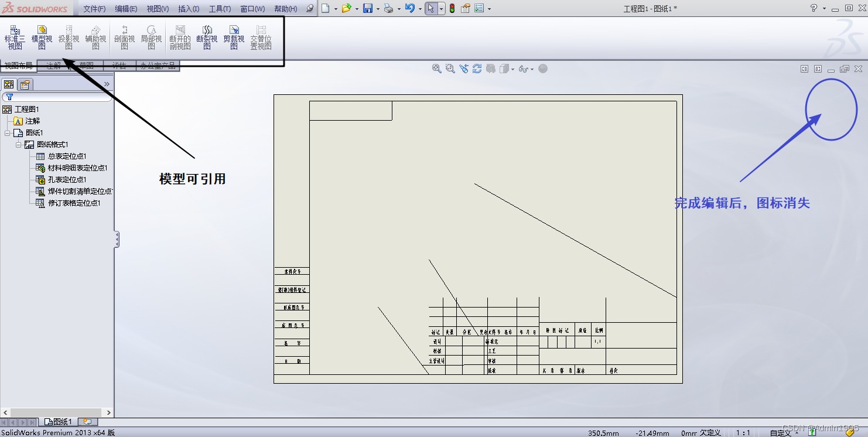868x437 pixels.
Task: Toggle the menu bar pin icon
Action: (310, 9)
